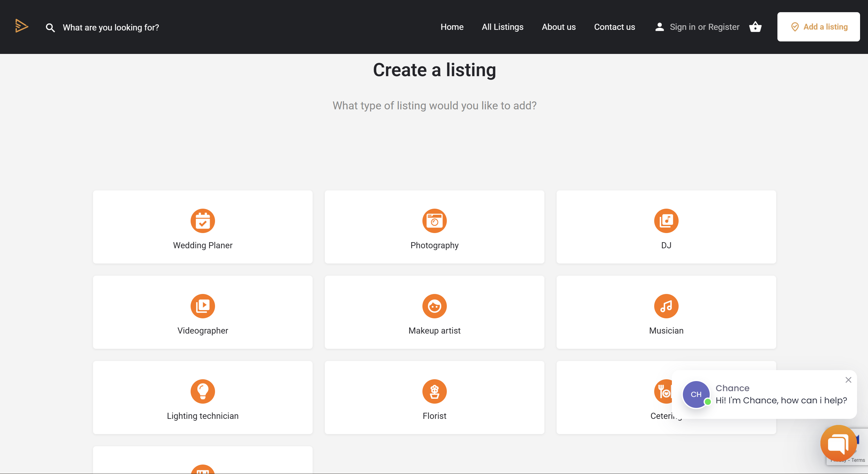Click Contact us link

[614, 27]
